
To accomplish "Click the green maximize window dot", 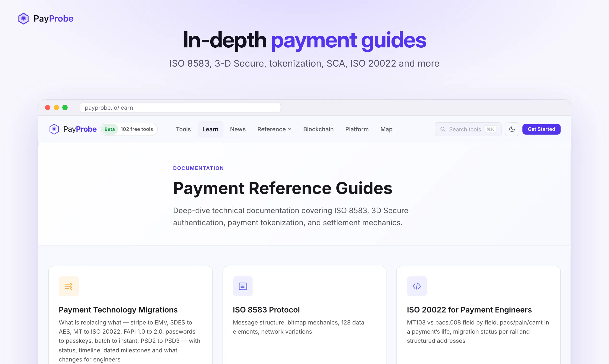I will pos(65,108).
